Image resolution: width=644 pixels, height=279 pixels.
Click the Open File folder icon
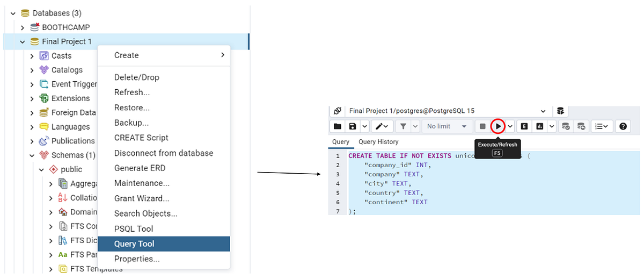[x=338, y=126]
